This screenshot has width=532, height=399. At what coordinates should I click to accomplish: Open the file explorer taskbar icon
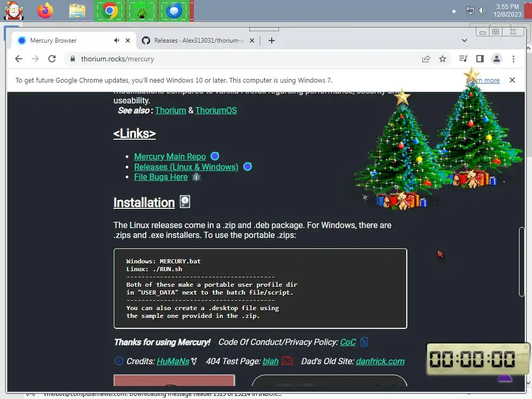(x=77, y=11)
